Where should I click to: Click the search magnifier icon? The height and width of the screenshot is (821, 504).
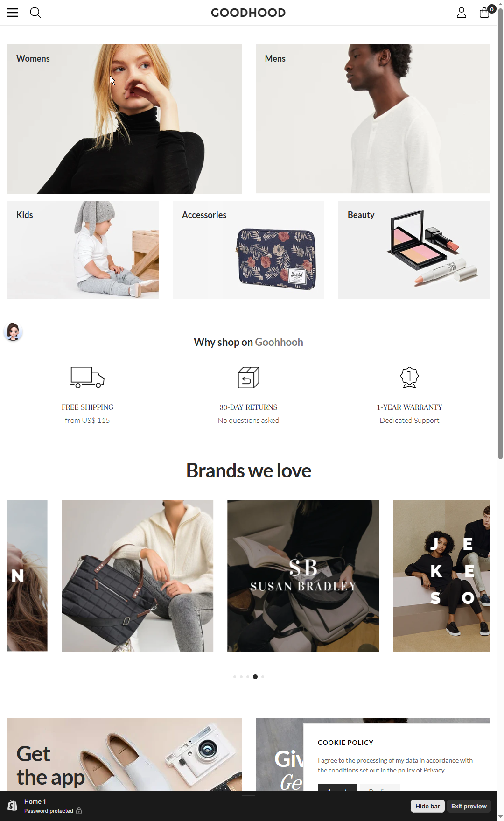pos(35,13)
